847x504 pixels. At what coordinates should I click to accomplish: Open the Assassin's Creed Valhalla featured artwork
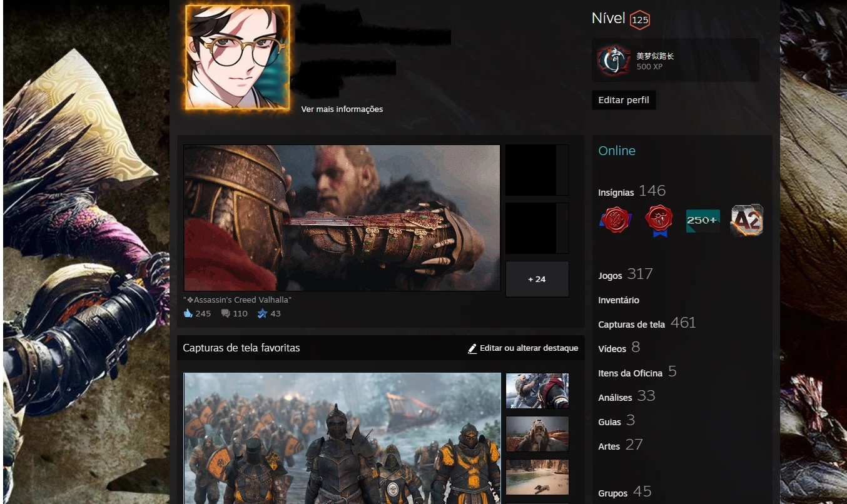pyautogui.click(x=342, y=218)
